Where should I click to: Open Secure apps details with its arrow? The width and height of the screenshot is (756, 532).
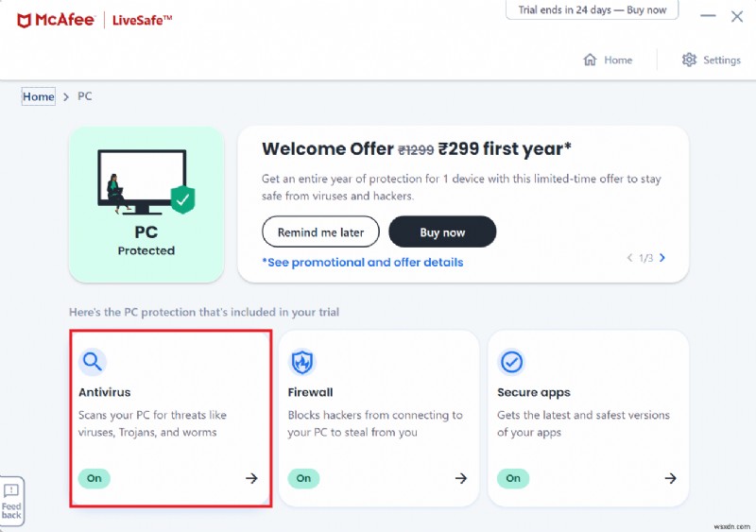point(670,478)
